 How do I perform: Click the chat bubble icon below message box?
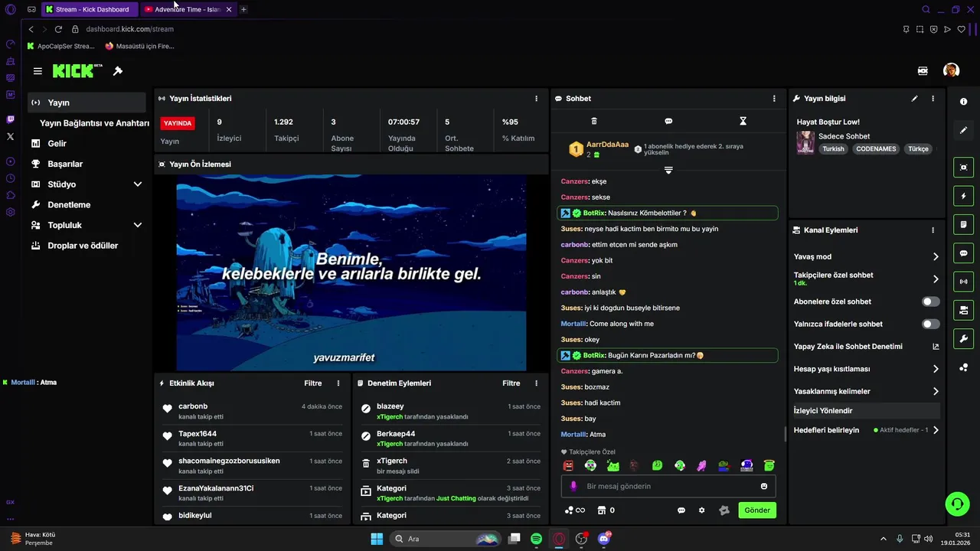(681, 510)
